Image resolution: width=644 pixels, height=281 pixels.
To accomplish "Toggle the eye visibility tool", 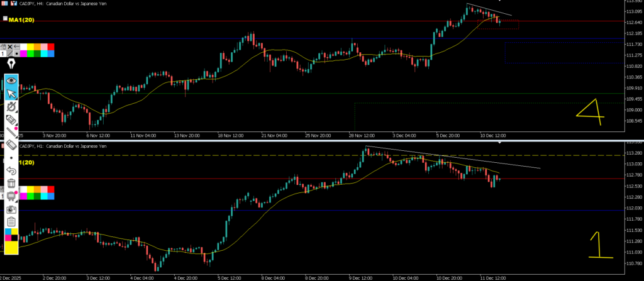I will click(11, 81).
